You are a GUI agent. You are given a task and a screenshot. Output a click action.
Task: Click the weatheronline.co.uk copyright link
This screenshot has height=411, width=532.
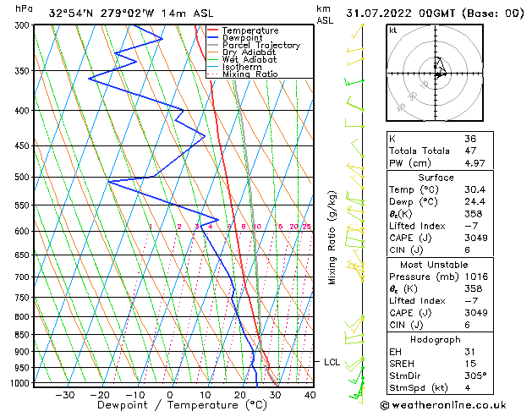click(x=443, y=405)
